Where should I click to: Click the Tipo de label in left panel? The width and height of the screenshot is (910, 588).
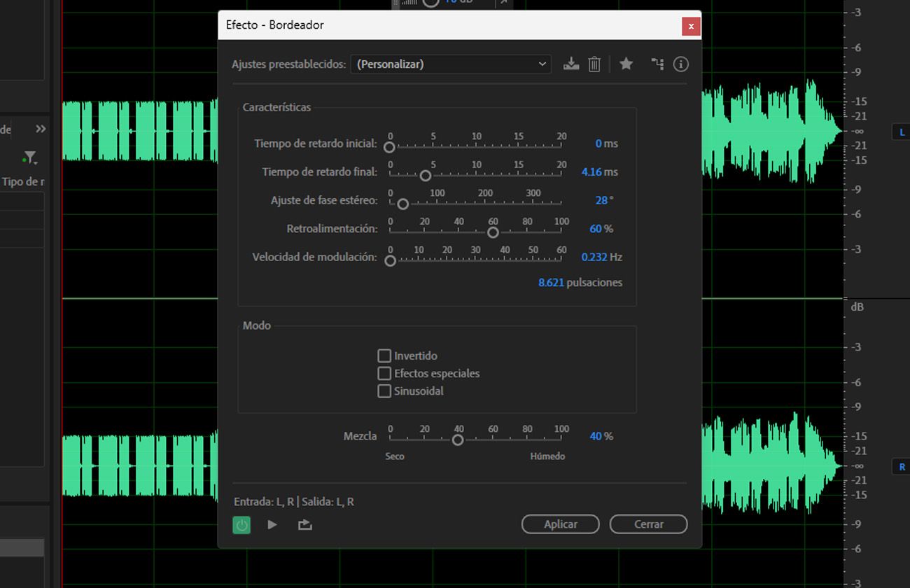[23, 181]
